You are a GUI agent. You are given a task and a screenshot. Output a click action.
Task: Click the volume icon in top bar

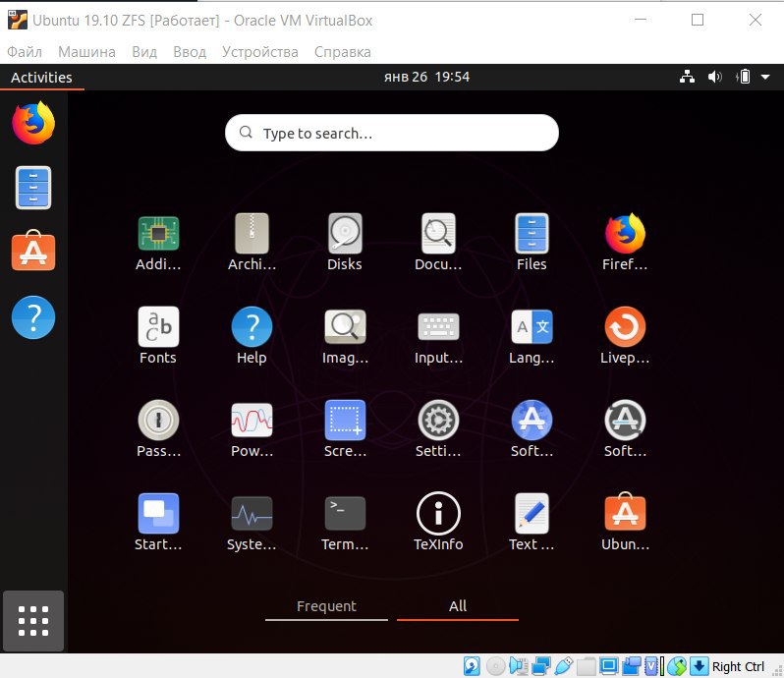[714, 77]
